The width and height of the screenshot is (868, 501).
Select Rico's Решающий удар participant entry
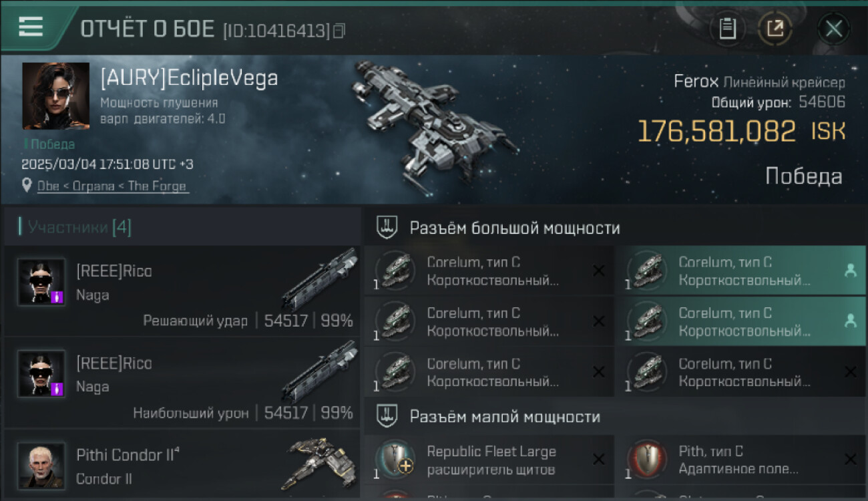tap(182, 291)
